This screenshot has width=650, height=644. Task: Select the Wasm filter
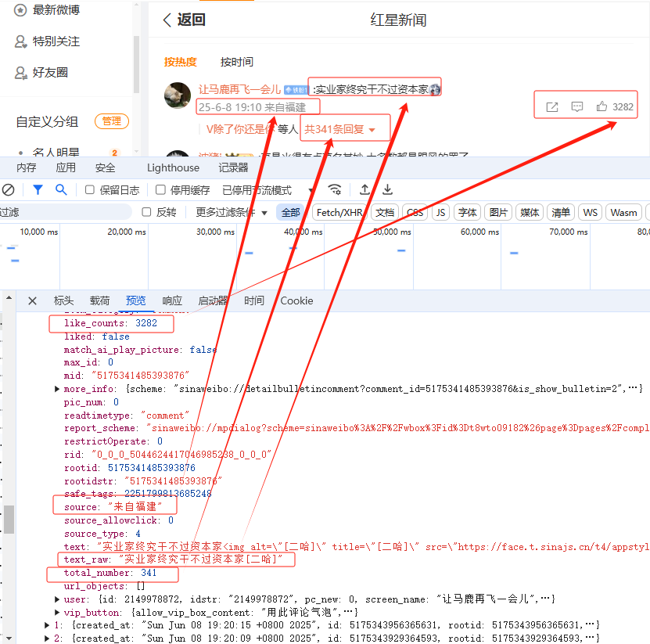[x=623, y=213]
